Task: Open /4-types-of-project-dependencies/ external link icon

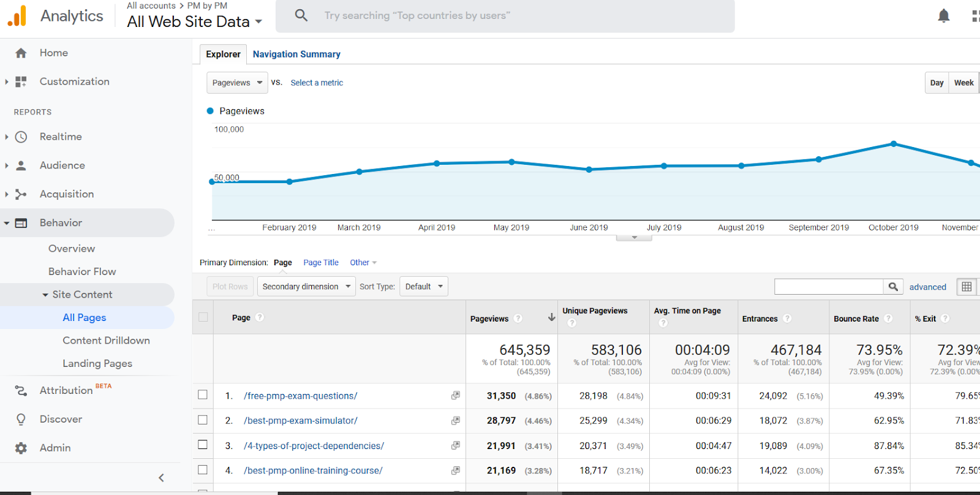Action: click(x=455, y=445)
